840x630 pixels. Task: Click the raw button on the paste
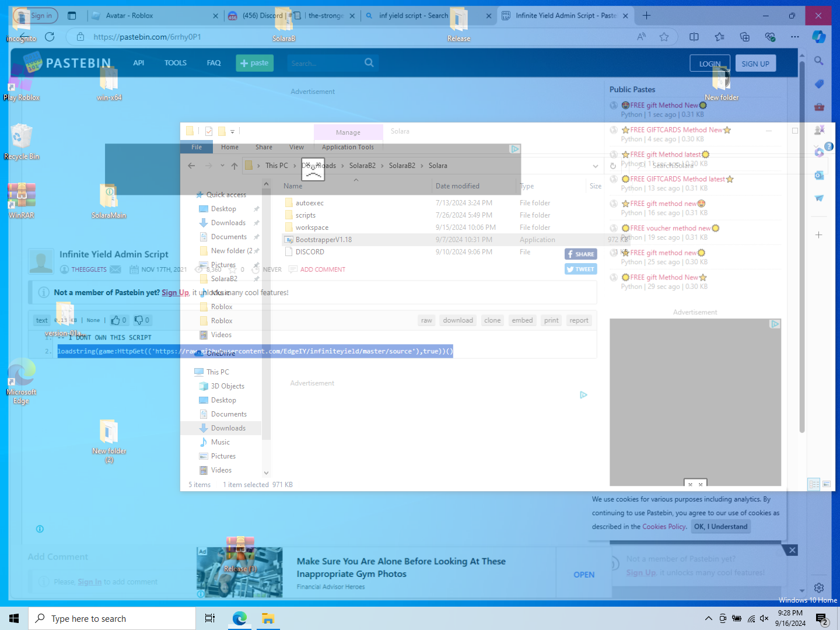pos(426,320)
